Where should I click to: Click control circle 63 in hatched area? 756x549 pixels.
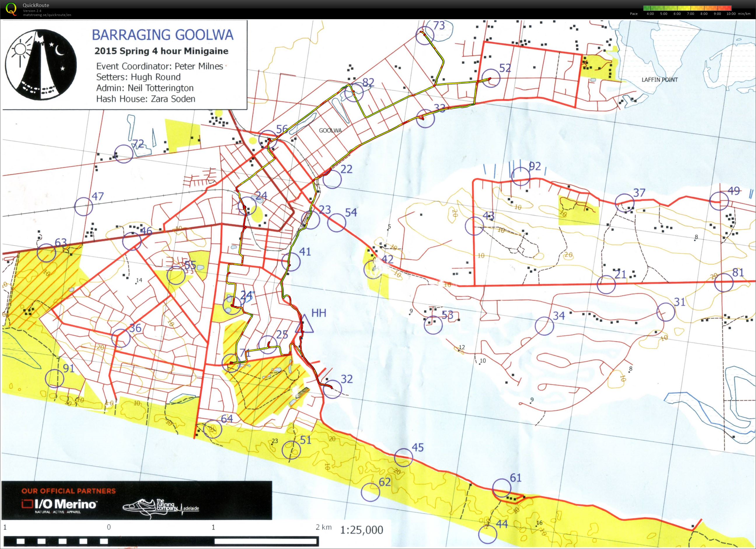(46, 253)
